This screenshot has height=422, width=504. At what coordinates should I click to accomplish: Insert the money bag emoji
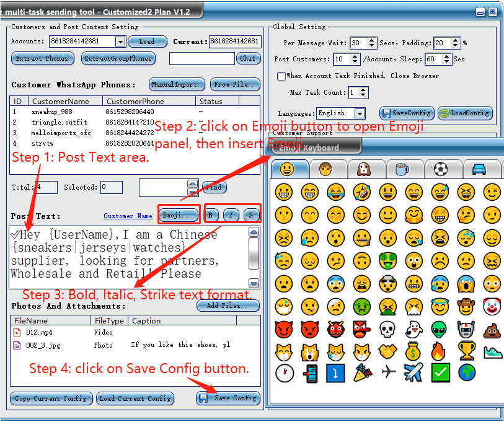(x=413, y=352)
